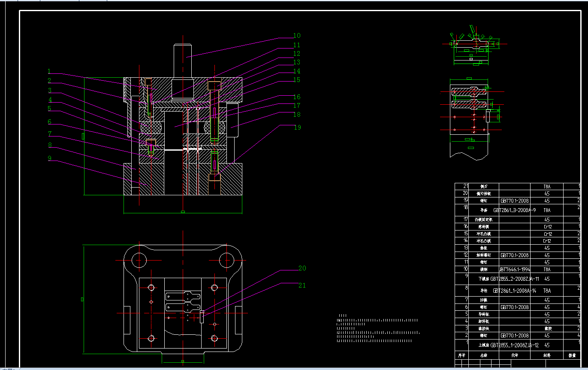Select the T8A material cell in row 21
The height and width of the screenshot is (370, 588).
[547, 187]
